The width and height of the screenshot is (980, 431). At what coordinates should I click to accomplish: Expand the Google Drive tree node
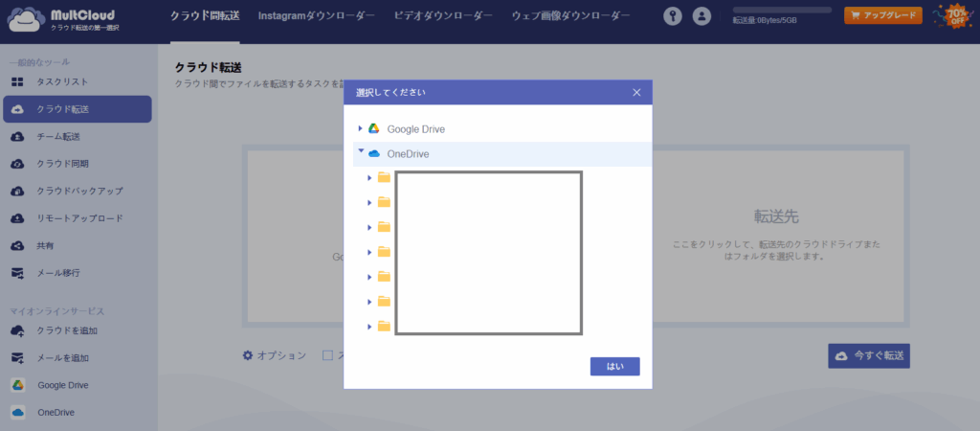tap(361, 128)
